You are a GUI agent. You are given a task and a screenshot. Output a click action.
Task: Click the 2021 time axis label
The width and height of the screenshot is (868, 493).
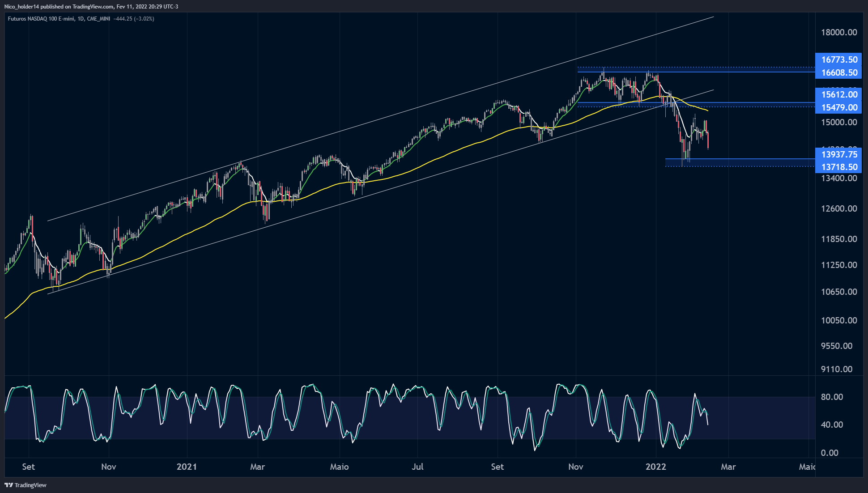click(187, 467)
